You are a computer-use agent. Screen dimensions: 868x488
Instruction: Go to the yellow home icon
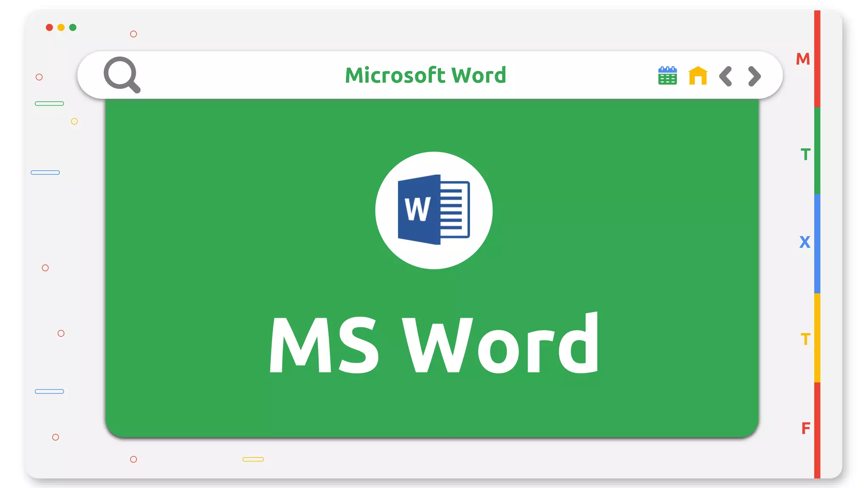point(698,75)
